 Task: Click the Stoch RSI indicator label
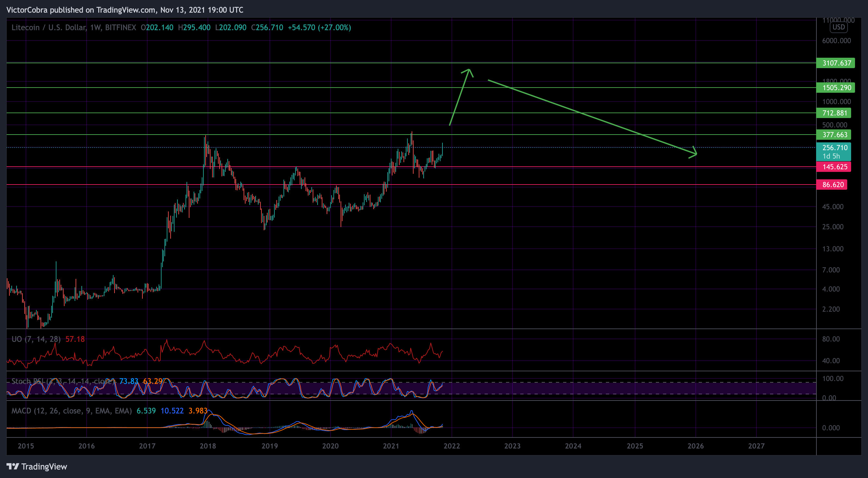tap(63, 381)
